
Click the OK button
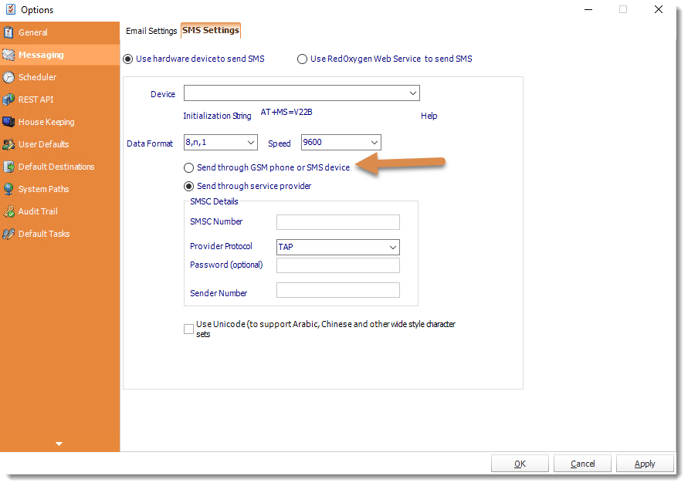pyautogui.click(x=520, y=464)
